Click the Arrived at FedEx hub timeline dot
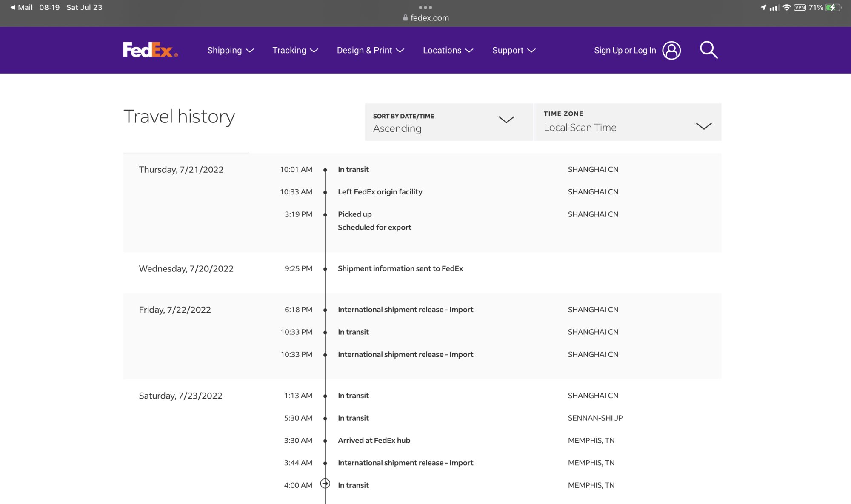This screenshot has height=504, width=851. click(x=325, y=441)
